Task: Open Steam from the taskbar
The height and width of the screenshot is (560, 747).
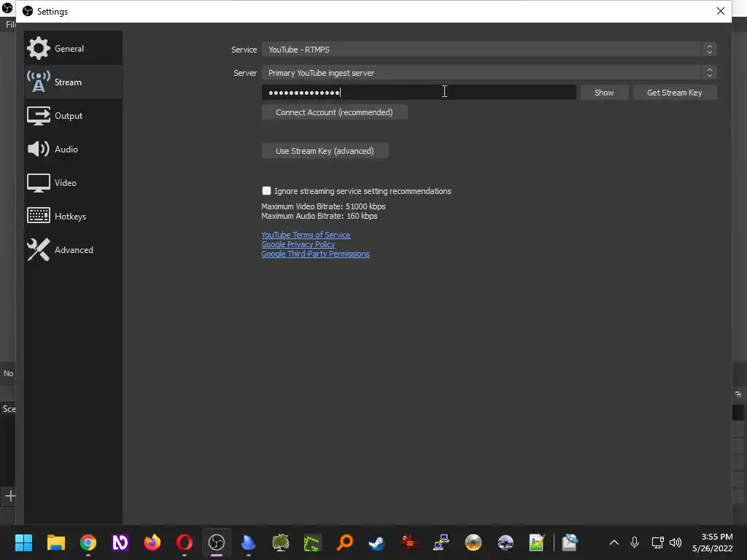Action: click(x=377, y=542)
